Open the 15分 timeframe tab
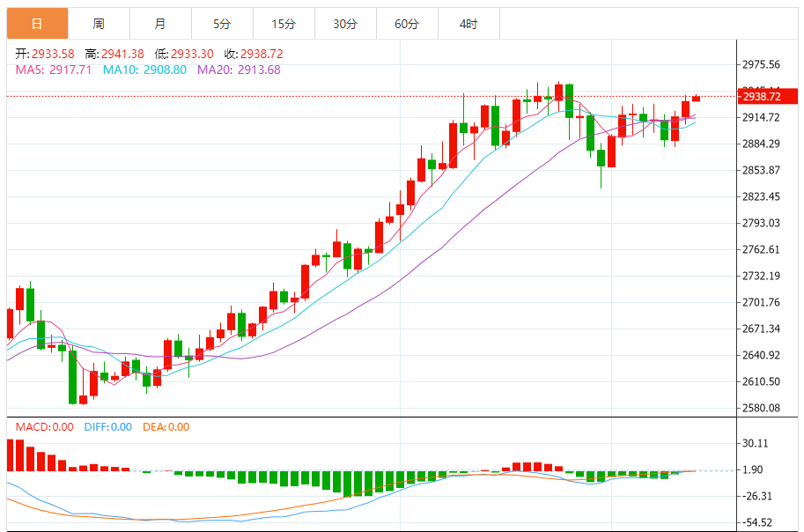 click(x=284, y=24)
